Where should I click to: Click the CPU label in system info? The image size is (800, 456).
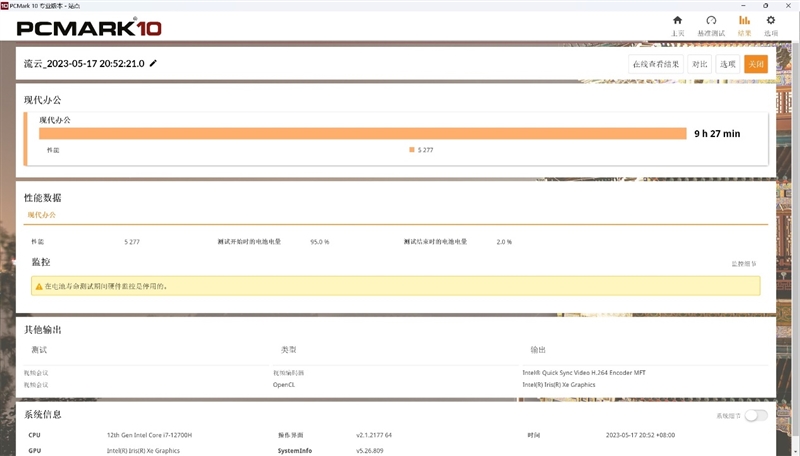click(x=34, y=435)
